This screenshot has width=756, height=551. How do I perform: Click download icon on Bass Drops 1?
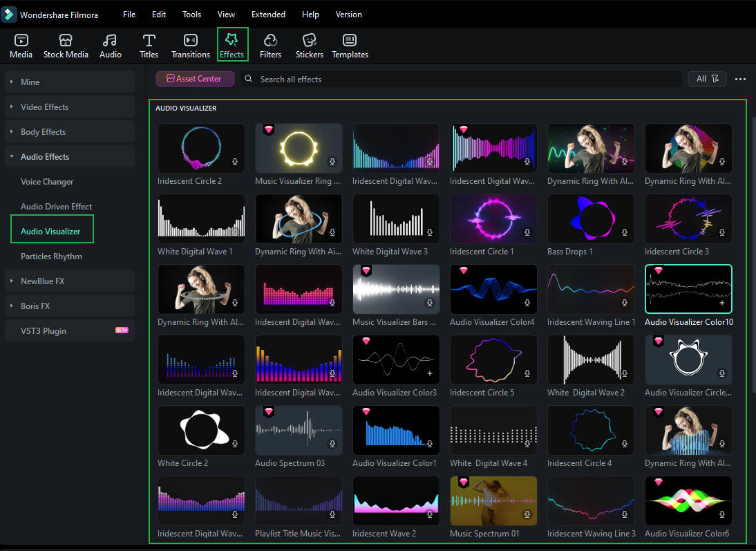tap(625, 232)
